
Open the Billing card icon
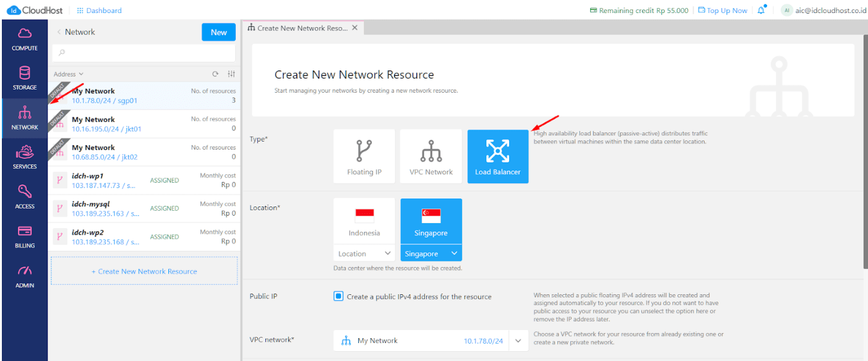coord(25,231)
